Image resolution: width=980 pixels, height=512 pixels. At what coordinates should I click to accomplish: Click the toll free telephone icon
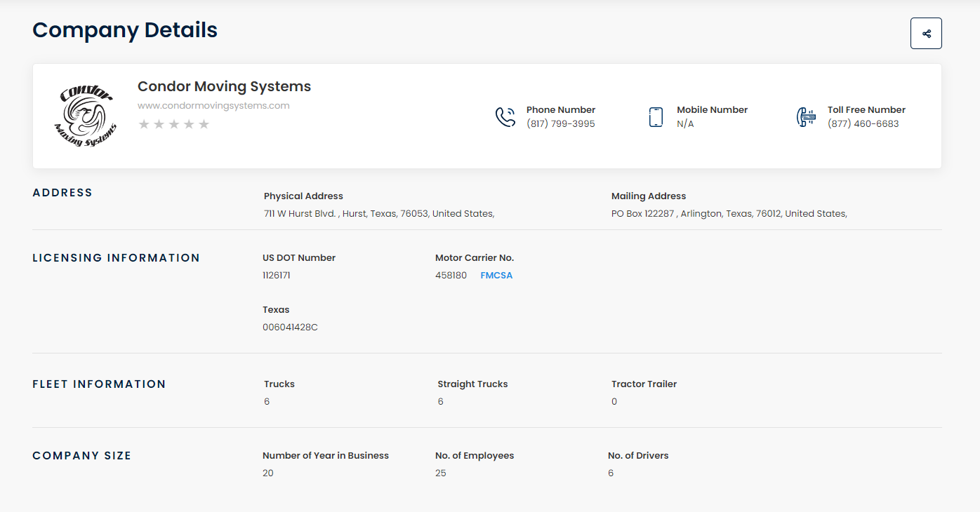pyautogui.click(x=806, y=117)
